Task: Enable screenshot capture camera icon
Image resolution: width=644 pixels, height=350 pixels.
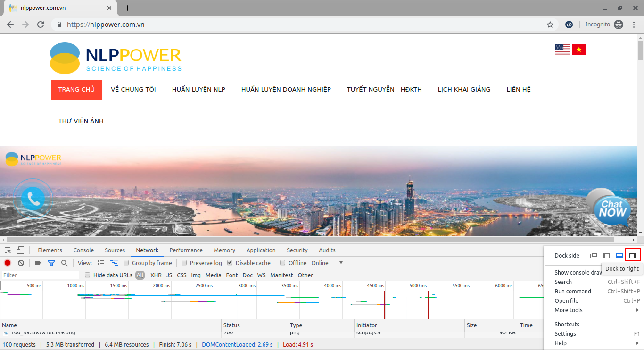Action: click(x=39, y=263)
